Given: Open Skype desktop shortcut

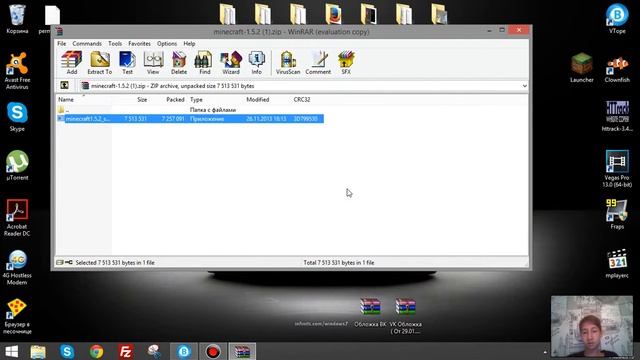Looking at the screenshot, I should click(17, 117).
